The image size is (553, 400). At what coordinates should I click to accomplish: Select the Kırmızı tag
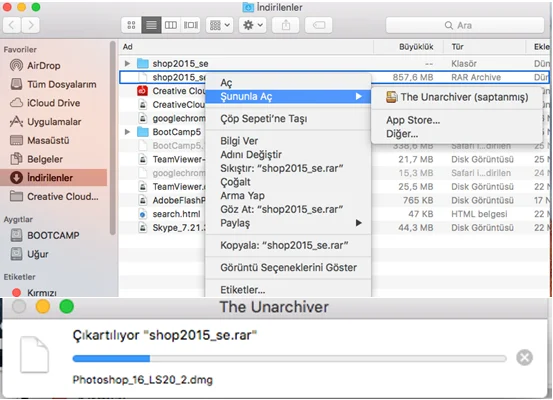pyautogui.click(x=34, y=293)
